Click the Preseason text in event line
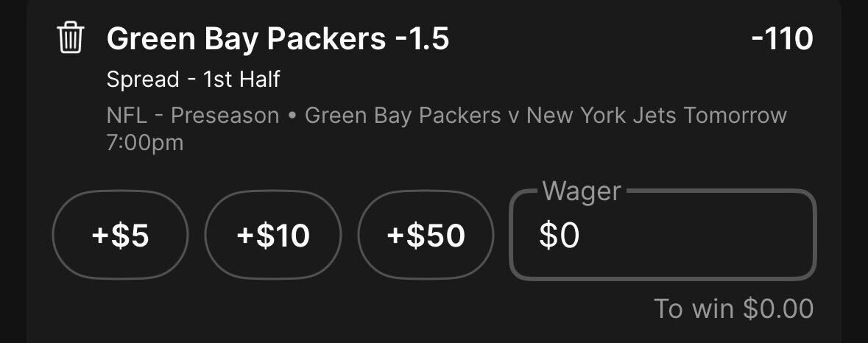The width and height of the screenshot is (868, 343). [x=225, y=116]
